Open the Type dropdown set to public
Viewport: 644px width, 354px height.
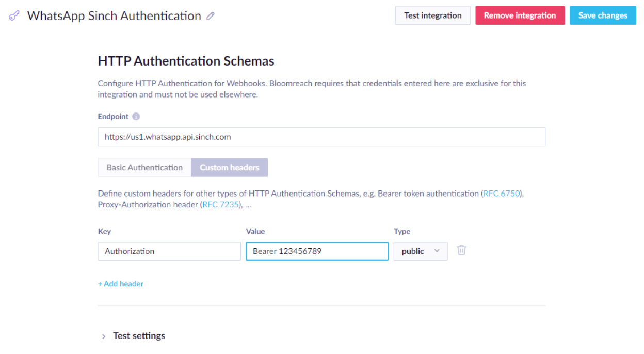420,251
